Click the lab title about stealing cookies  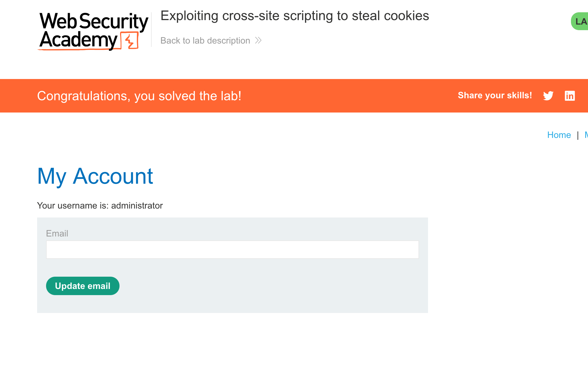295,16
